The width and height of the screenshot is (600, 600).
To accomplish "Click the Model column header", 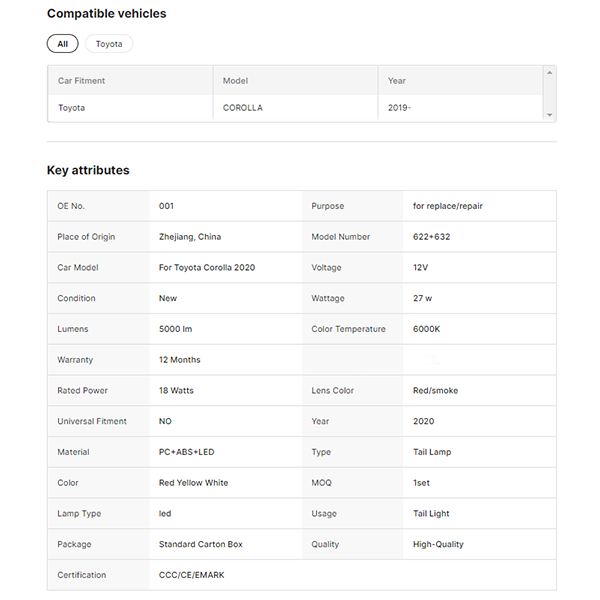I will click(x=236, y=81).
